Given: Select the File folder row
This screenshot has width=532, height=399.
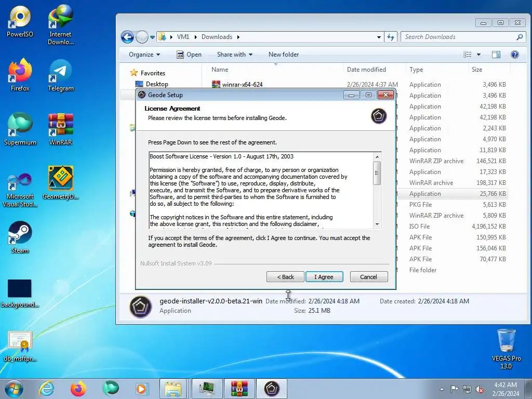Looking at the screenshot, I should [x=453, y=270].
